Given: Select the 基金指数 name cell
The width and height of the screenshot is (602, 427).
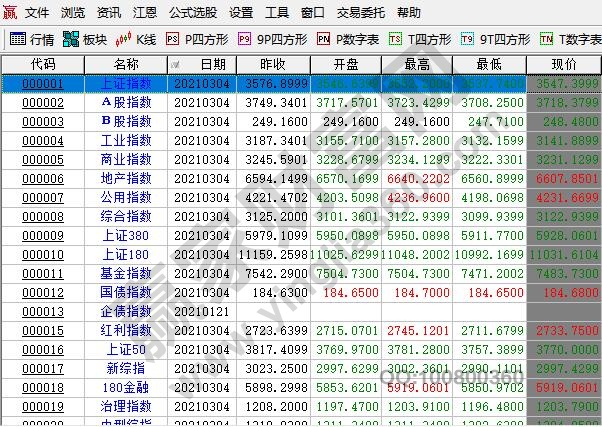Looking at the screenshot, I should pyautogui.click(x=126, y=273).
